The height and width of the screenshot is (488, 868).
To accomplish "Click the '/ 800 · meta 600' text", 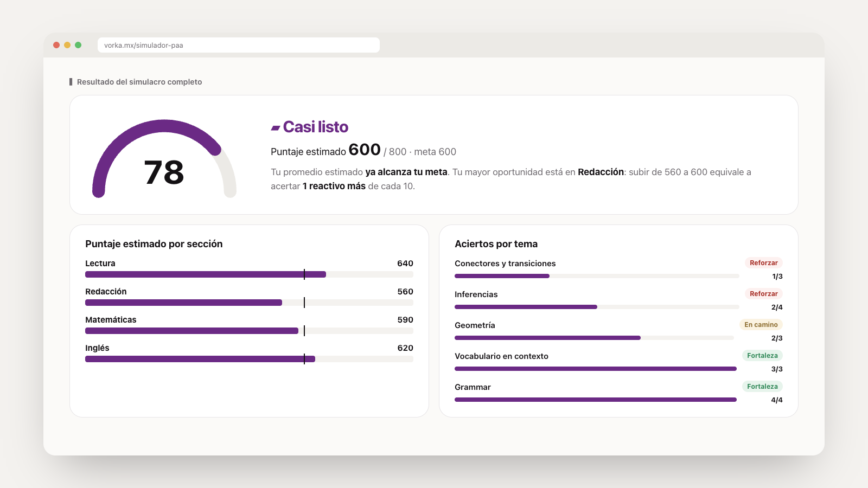I will [x=420, y=152].
